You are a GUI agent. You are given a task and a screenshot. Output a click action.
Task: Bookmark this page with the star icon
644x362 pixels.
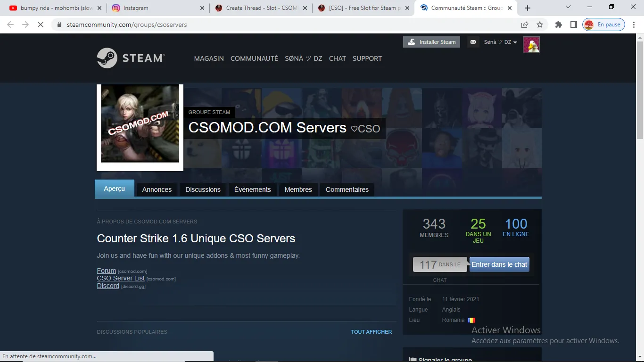coord(540,25)
